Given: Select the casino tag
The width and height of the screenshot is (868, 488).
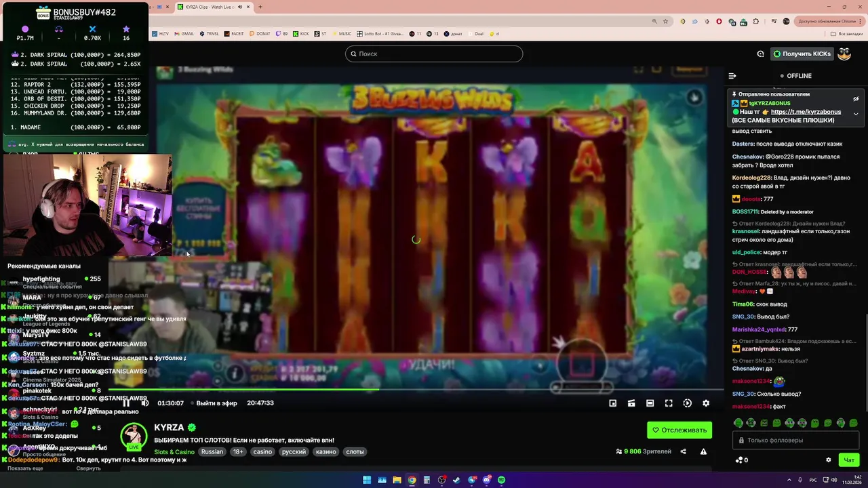Looking at the screenshot, I should click(x=262, y=452).
